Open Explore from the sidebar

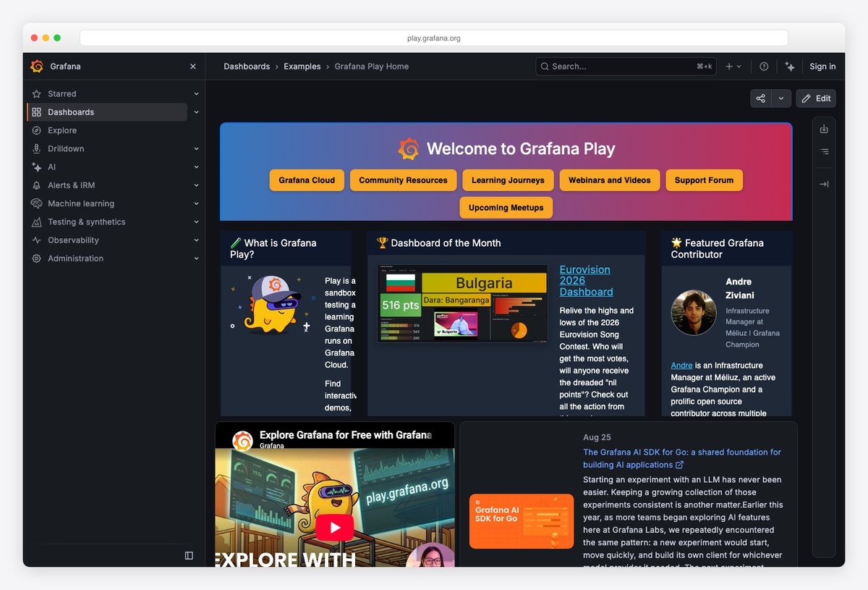(x=62, y=131)
